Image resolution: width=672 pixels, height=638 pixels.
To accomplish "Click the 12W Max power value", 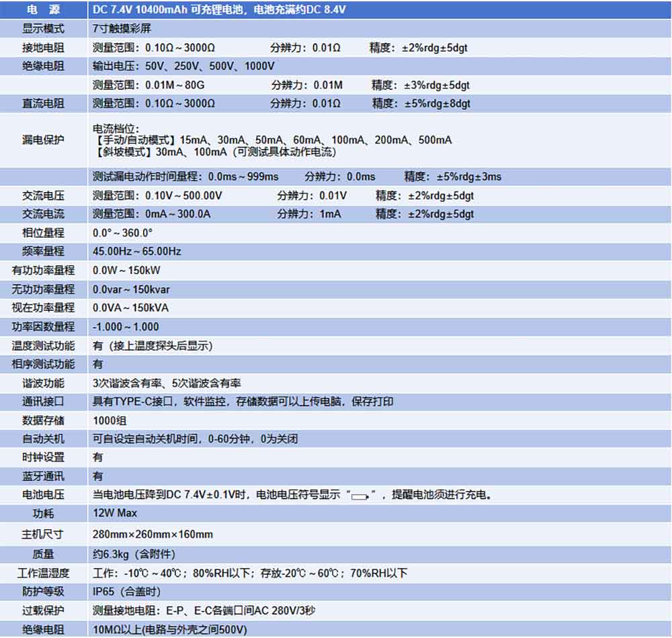I will click(x=115, y=514).
